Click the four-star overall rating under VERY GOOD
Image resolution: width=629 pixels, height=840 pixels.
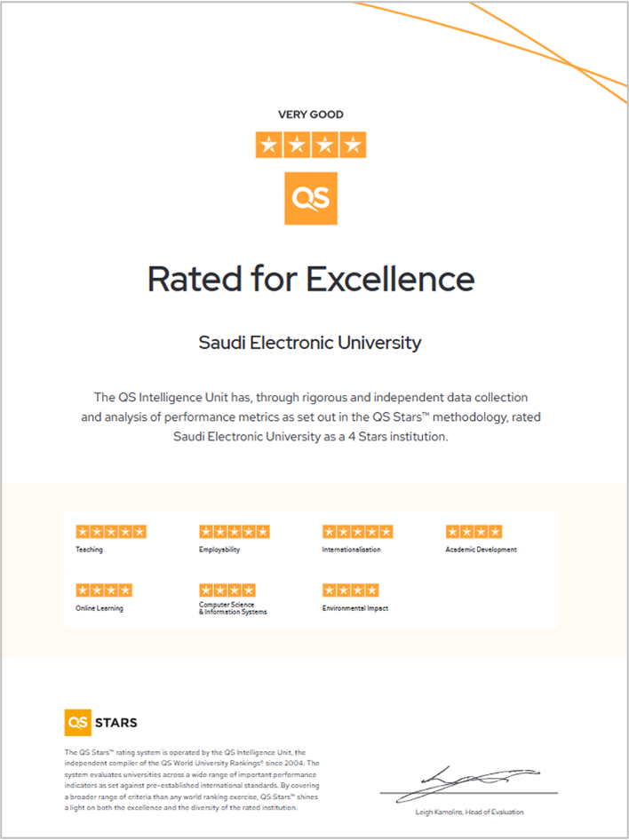pos(311,145)
